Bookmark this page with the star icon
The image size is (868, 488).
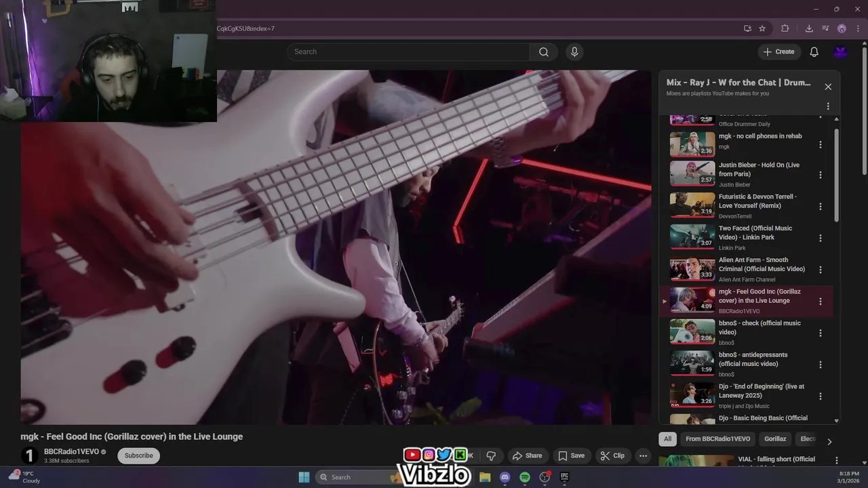click(x=762, y=28)
